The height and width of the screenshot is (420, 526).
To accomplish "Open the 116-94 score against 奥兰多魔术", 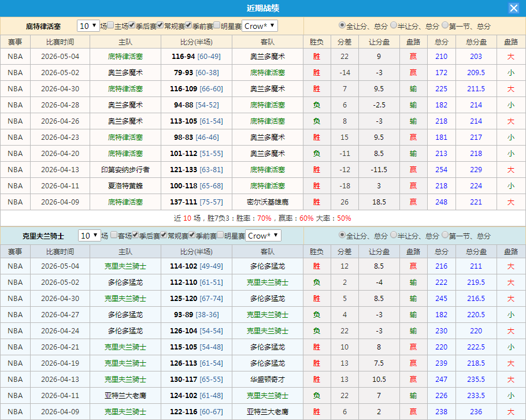I will (197, 56).
